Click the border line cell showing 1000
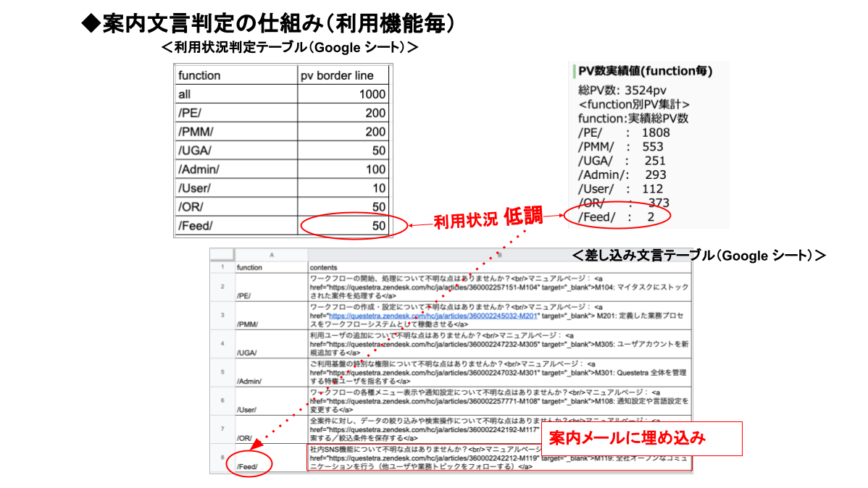Viewport: 868px width, 488px height. click(343, 94)
